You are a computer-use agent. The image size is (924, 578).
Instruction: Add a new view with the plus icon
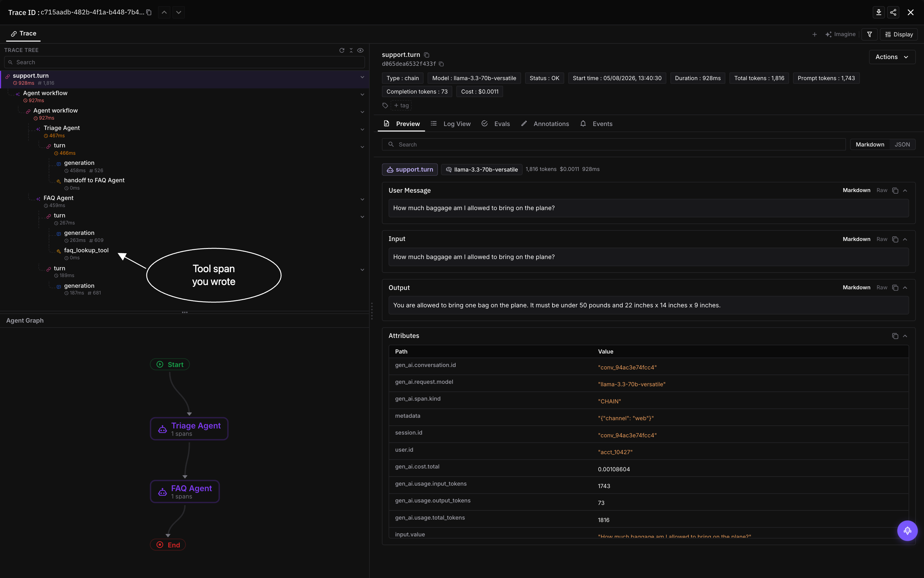click(814, 34)
